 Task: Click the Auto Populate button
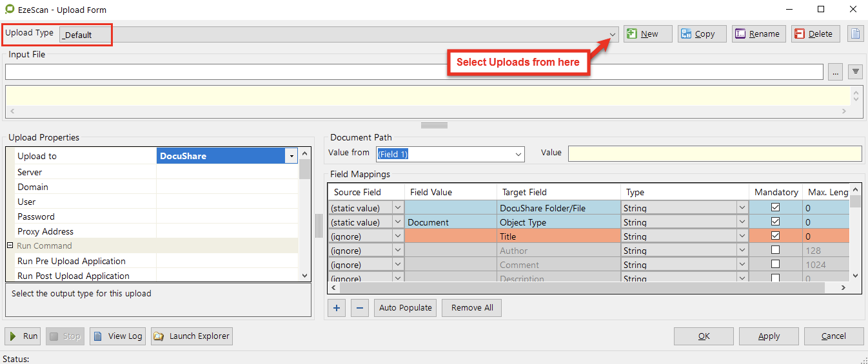pos(405,308)
